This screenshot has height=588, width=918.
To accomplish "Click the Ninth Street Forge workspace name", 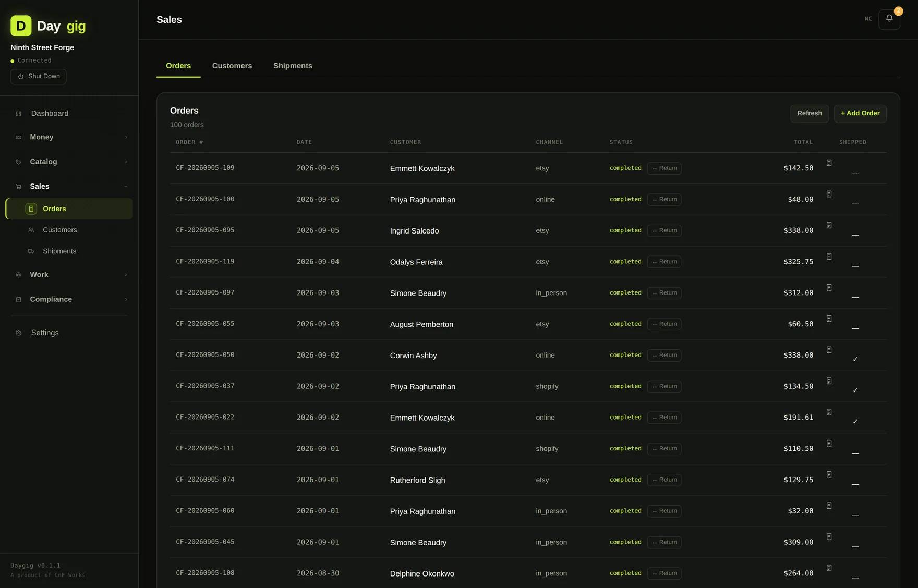I will (x=42, y=47).
